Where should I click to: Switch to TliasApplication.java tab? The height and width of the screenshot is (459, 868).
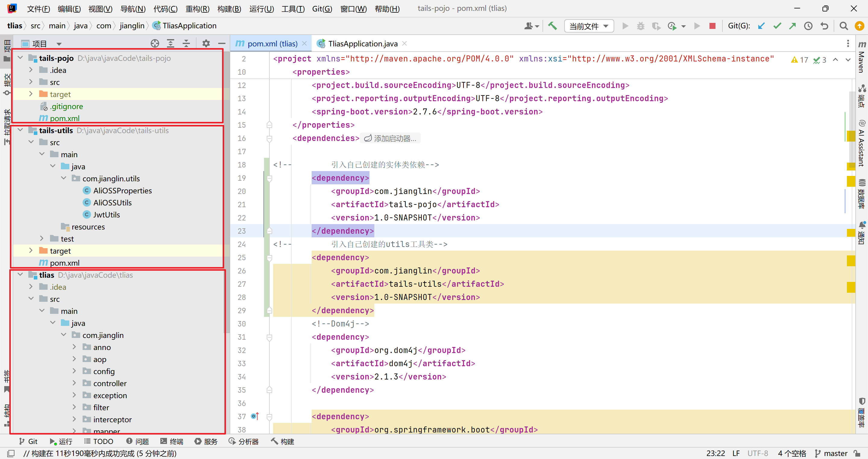(363, 44)
